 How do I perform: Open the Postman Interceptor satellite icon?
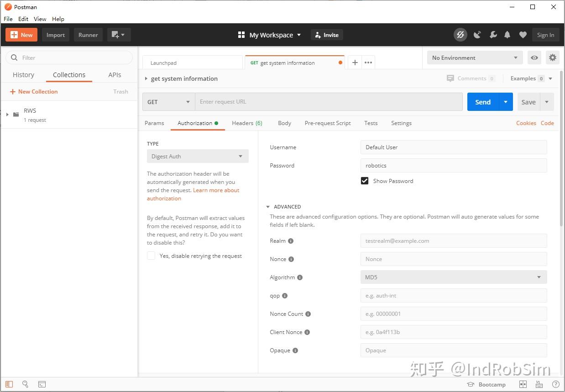coord(477,34)
